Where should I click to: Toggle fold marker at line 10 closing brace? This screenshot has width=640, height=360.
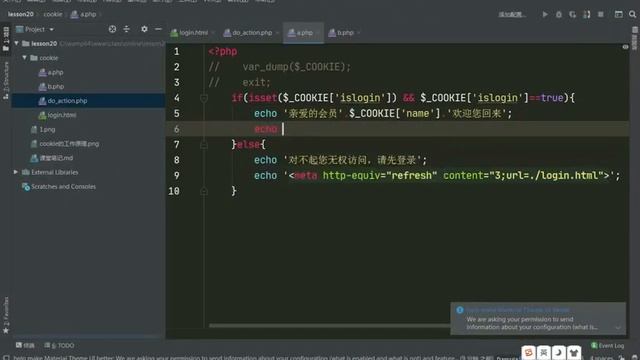[204, 191]
